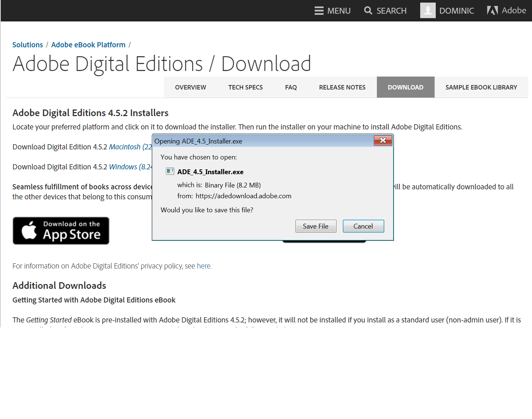Follow the Solutions breadcrumb link
The width and height of the screenshot is (532, 419).
tap(27, 44)
